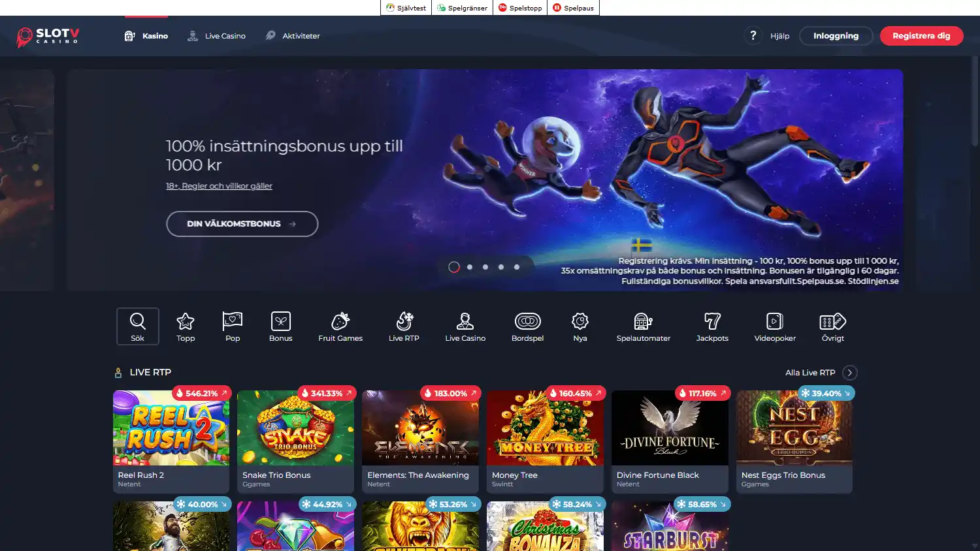Click the Registrera dig button
Screen dimensions: 980x551
pos(921,36)
